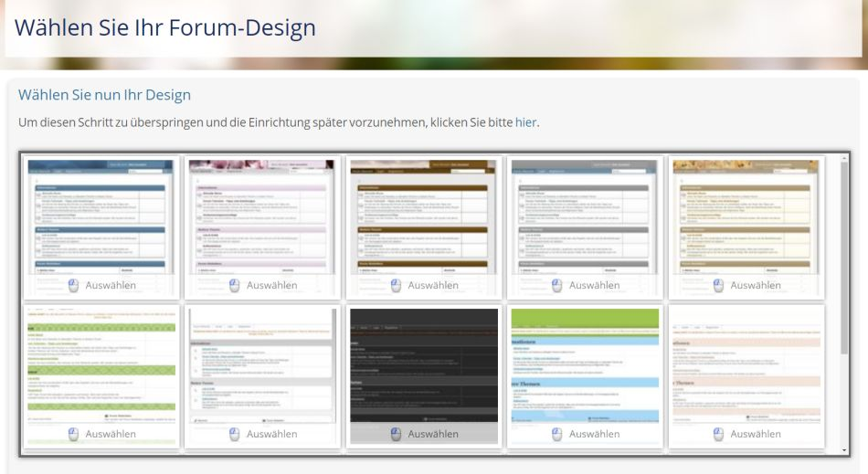Click mouse icon under green-blue banded design
Image resolution: width=868 pixels, height=474 pixels.
tap(557, 434)
